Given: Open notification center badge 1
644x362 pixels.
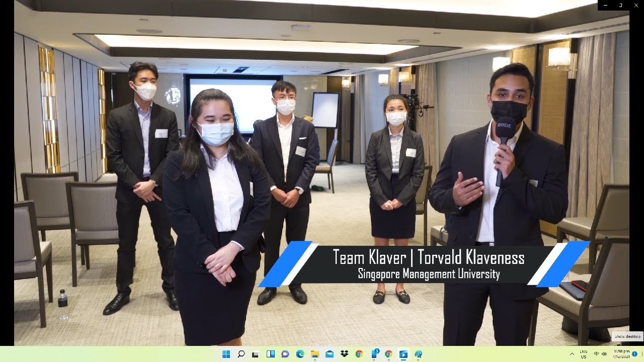Looking at the screenshot, I should [x=635, y=354].
